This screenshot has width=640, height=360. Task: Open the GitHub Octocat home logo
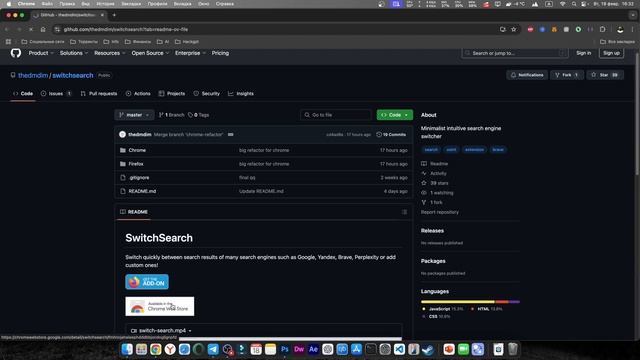click(16, 53)
